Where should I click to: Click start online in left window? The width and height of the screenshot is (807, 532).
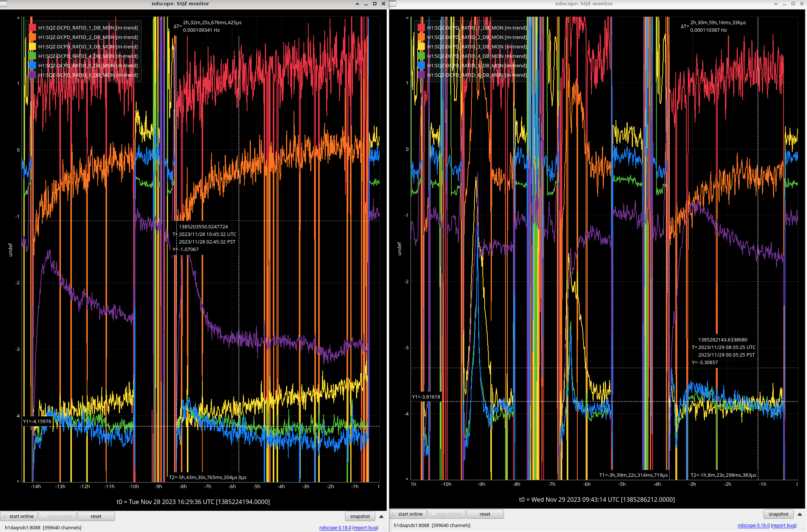(x=19, y=516)
